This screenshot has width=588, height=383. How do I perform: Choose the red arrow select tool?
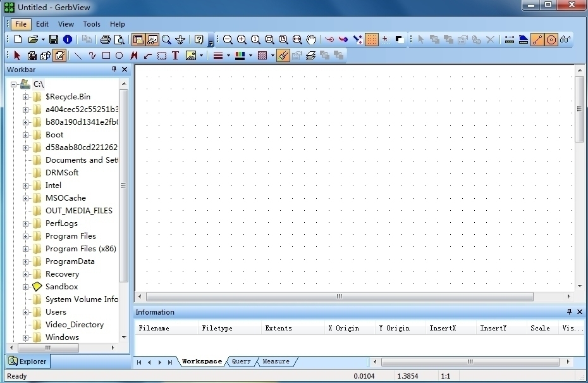point(17,56)
